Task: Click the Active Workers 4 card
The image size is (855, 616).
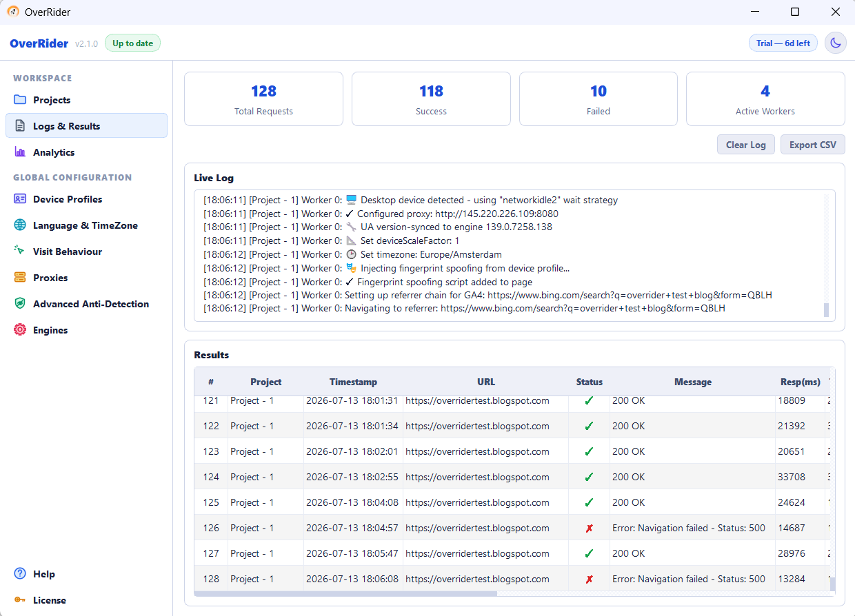Action: (765, 99)
